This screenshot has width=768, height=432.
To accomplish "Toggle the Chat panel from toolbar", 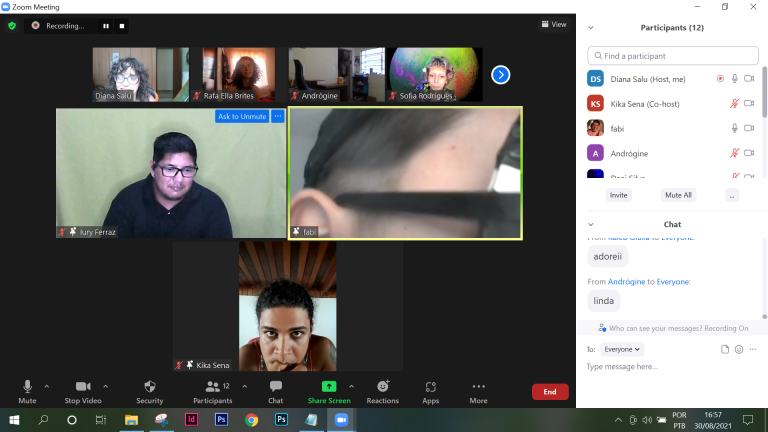I will click(x=276, y=392).
